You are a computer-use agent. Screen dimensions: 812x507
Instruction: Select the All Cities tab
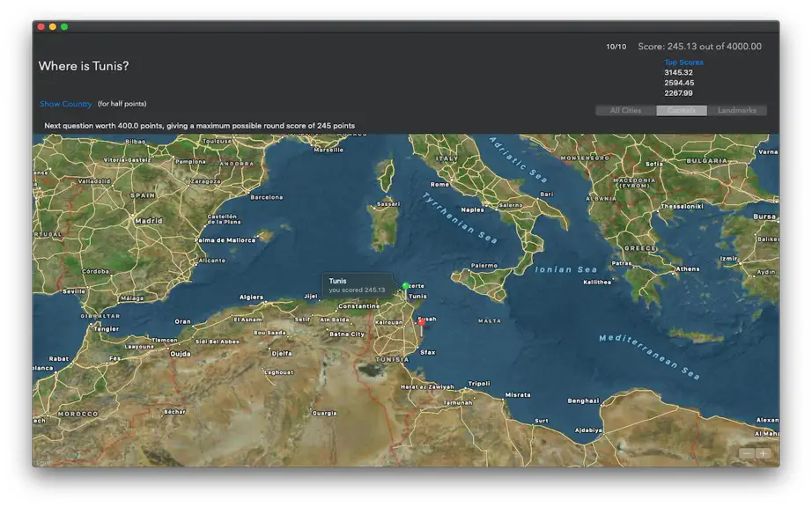(625, 110)
